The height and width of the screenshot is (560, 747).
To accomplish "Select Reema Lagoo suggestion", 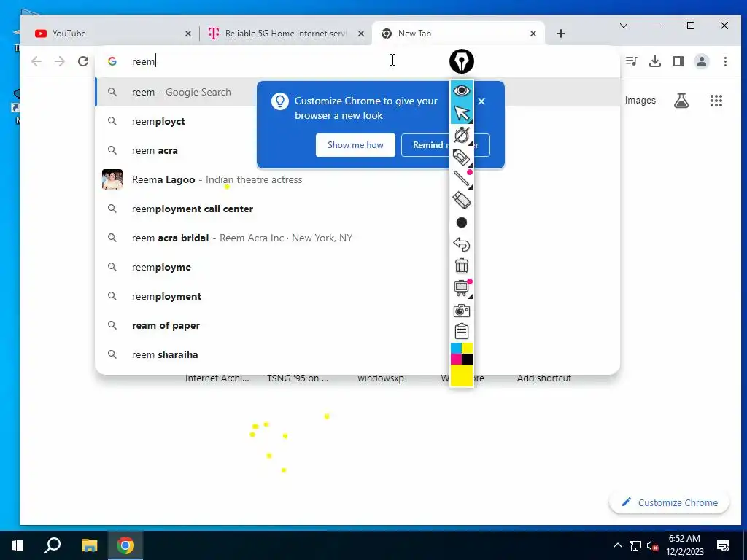I will 357,179.
